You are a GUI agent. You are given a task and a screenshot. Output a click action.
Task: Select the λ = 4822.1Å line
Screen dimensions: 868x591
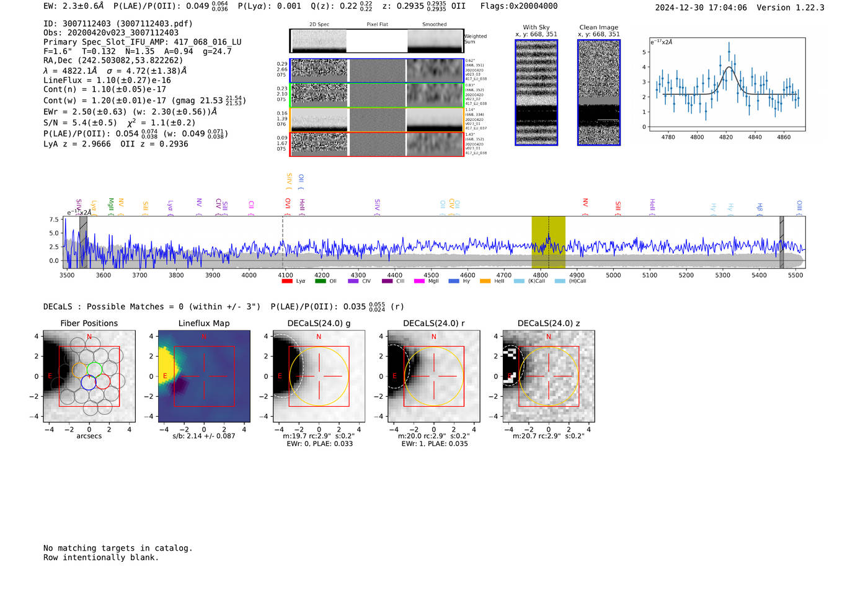click(115, 71)
